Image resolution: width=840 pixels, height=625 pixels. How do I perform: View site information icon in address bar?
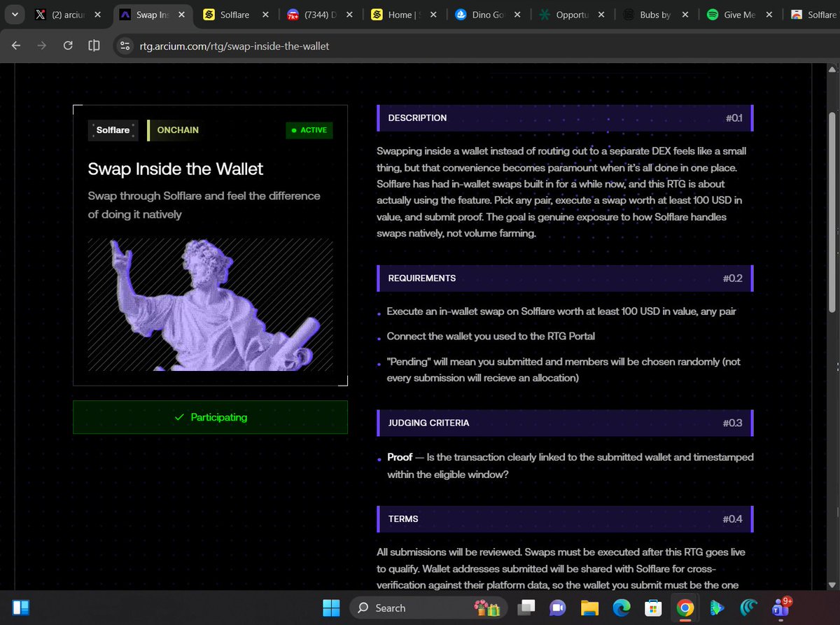pyautogui.click(x=125, y=45)
